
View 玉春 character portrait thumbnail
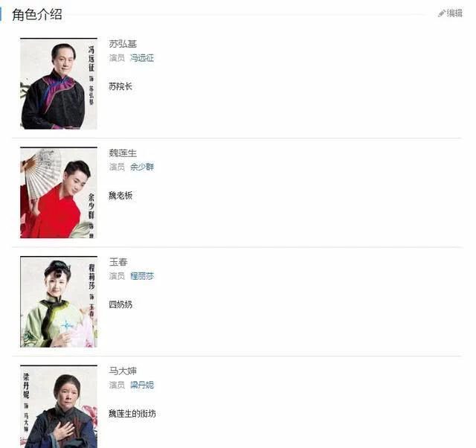(x=59, y=301)
